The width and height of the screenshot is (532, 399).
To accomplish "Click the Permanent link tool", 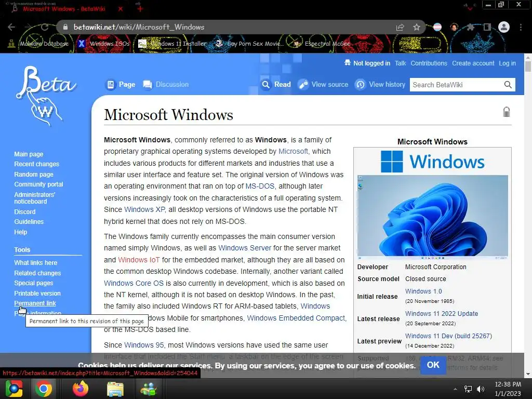I will 35,303.
